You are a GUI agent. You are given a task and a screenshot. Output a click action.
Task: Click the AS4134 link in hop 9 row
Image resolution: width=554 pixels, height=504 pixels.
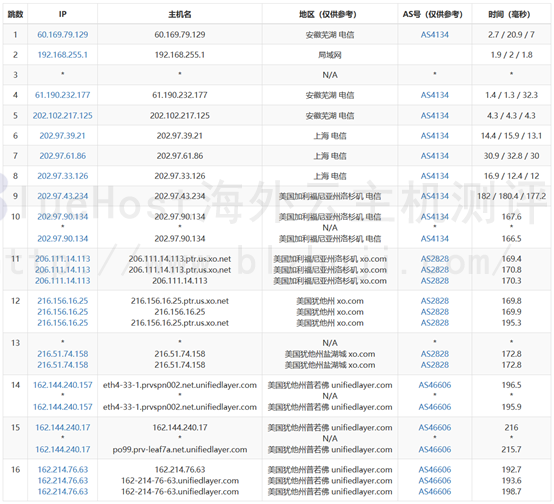(435, 196)
